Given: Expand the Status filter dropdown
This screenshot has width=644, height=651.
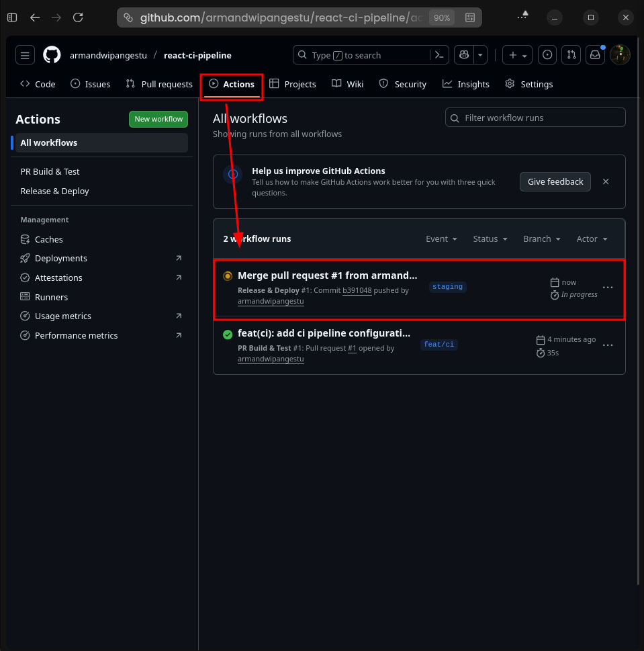Looking at the screenshot, I should pos(490,239).
